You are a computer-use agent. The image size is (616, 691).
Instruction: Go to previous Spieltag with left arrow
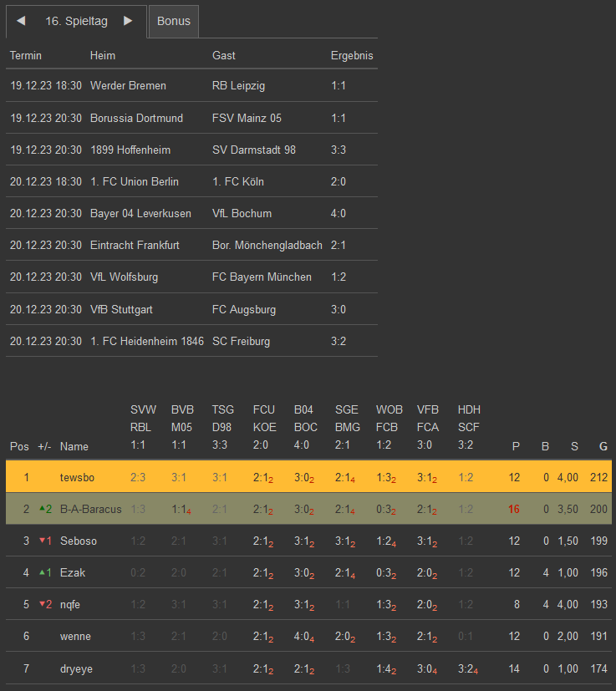click(x=21, y=21)
